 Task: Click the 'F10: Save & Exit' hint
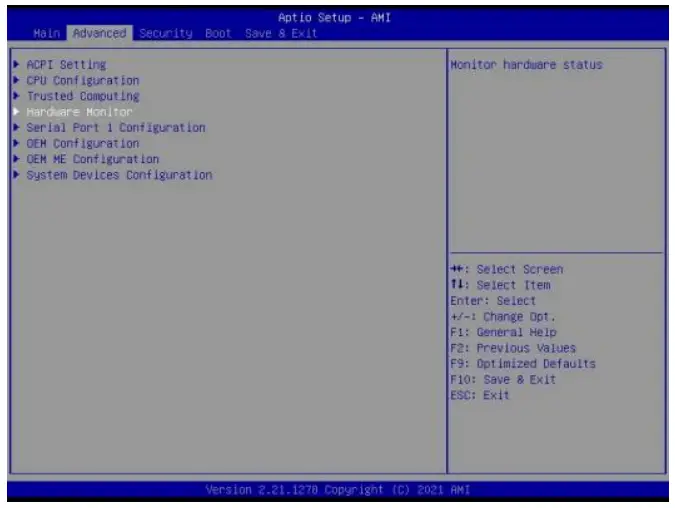[x=503, y=380]
